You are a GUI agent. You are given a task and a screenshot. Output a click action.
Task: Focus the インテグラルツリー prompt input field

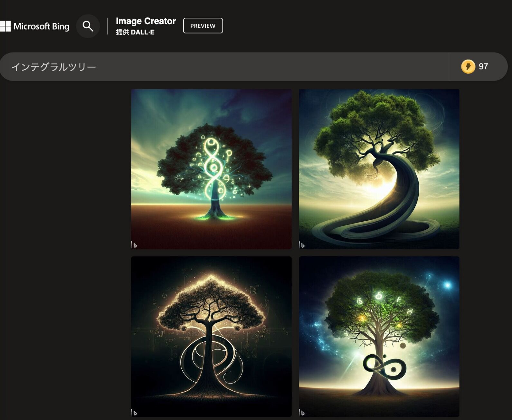tap(225, 67)
